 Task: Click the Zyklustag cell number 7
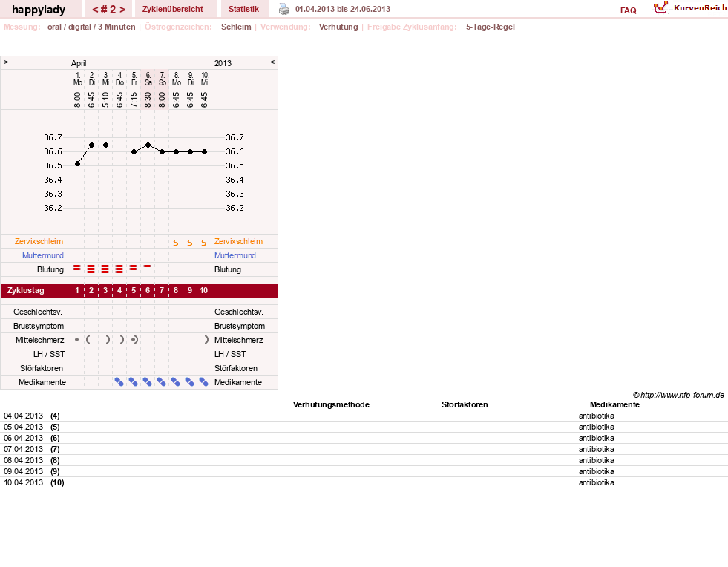(162, 290)
